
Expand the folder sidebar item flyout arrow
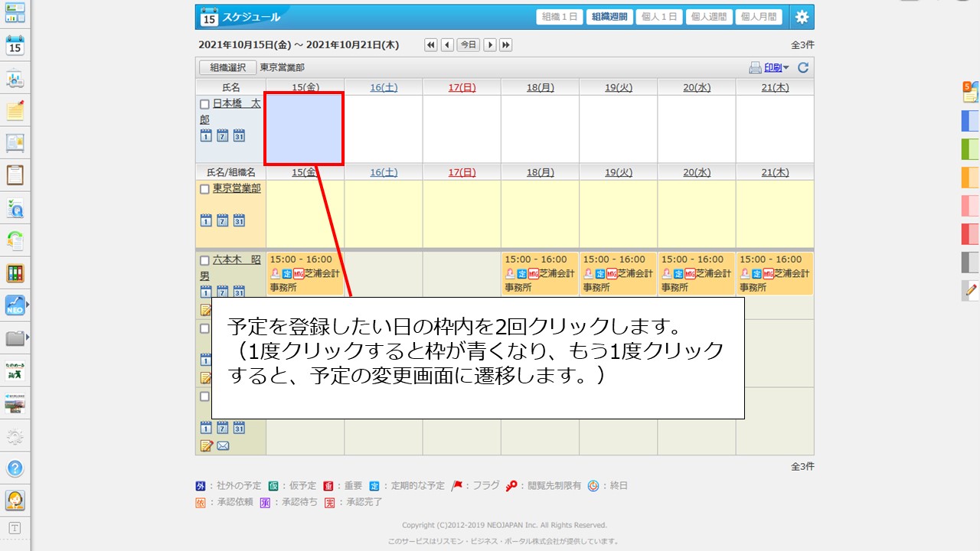coord(28,337)
